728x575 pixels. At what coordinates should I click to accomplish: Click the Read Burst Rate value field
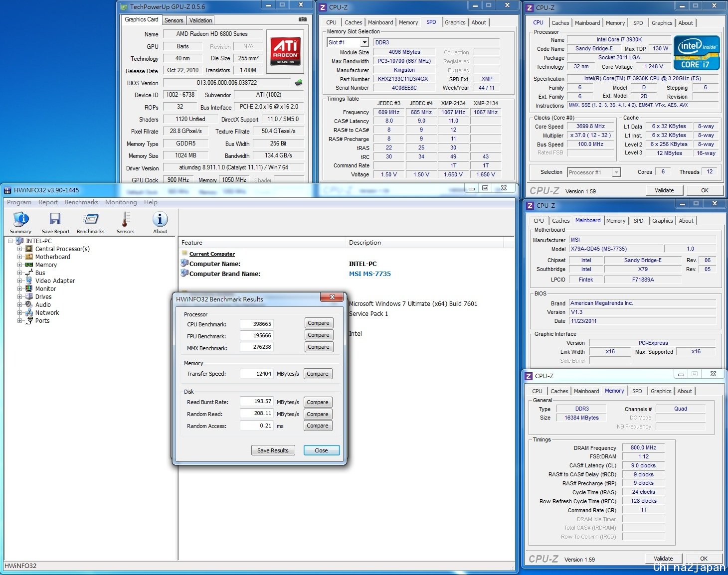coord(256,401)
